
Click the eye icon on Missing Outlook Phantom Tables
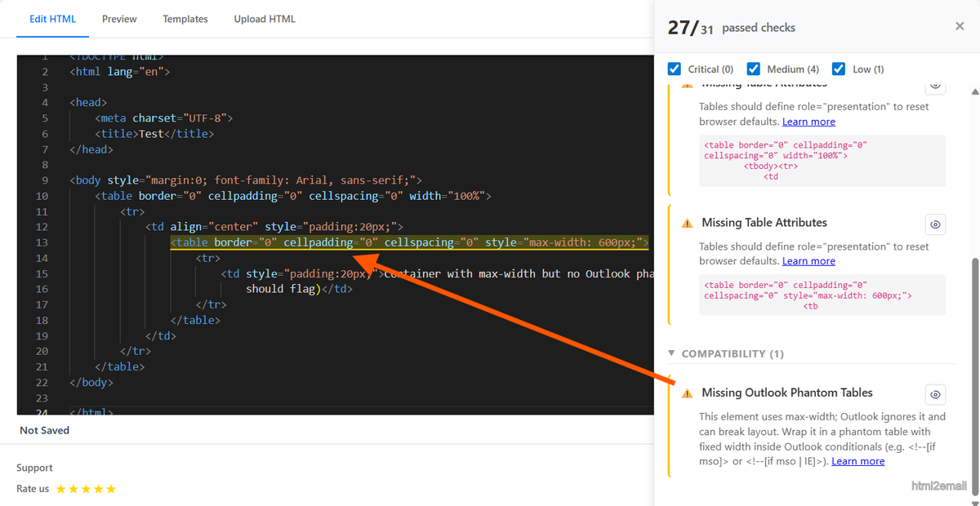pos(935,394)
